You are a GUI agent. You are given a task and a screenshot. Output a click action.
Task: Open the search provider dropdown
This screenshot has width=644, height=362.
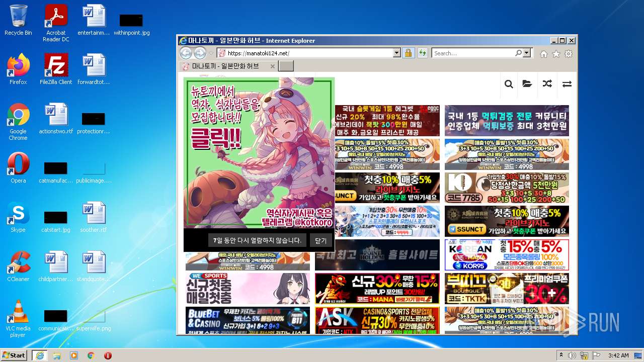click(527, 53)
